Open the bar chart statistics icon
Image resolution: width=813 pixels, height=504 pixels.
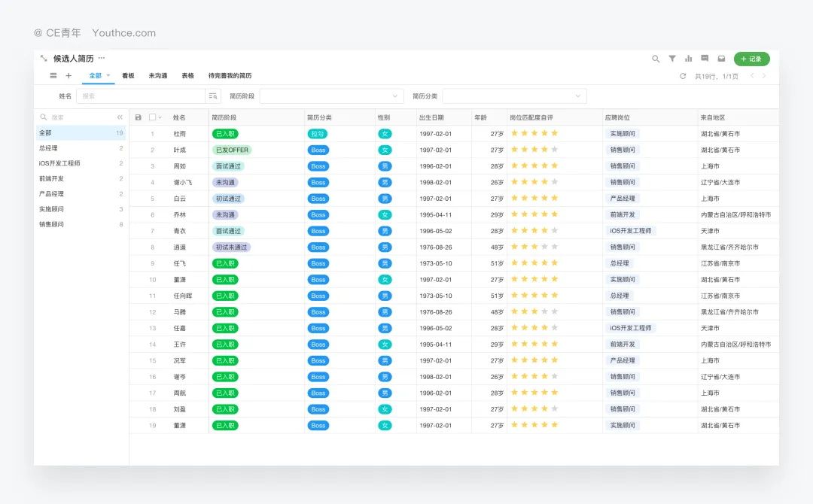(689, 59)
